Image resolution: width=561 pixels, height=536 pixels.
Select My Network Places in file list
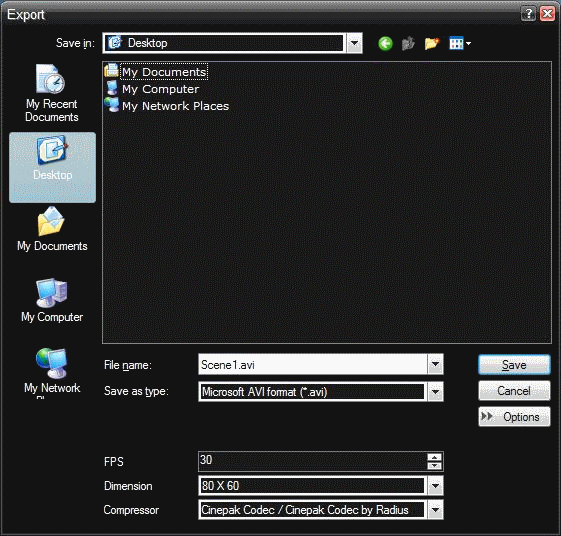(167, 106)
